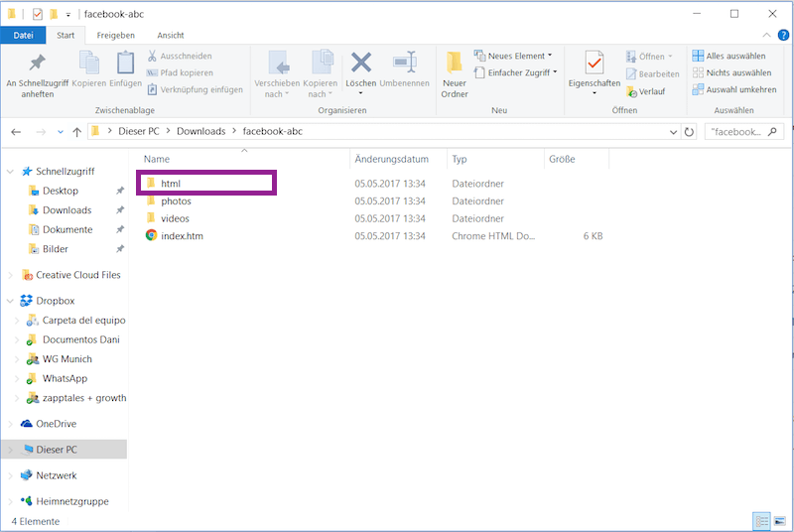This screenshot has width=794, height=532.
Task: Switch to the Start ribbon tab
Action: tap(66, 35)
